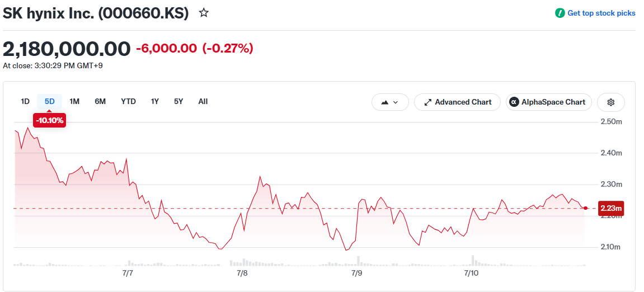Click the 2.23m current price label
Image resolution: width=644 pixels, height=292 pixels.
tap(611, 208)
